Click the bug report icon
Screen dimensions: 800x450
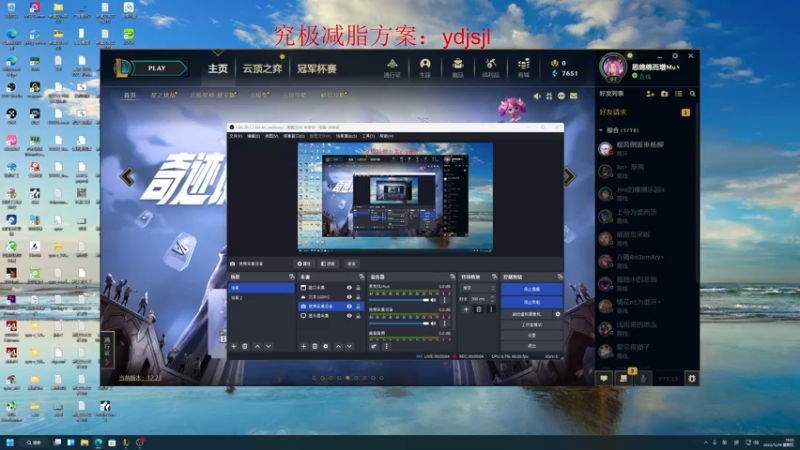(x=692, y=378)
